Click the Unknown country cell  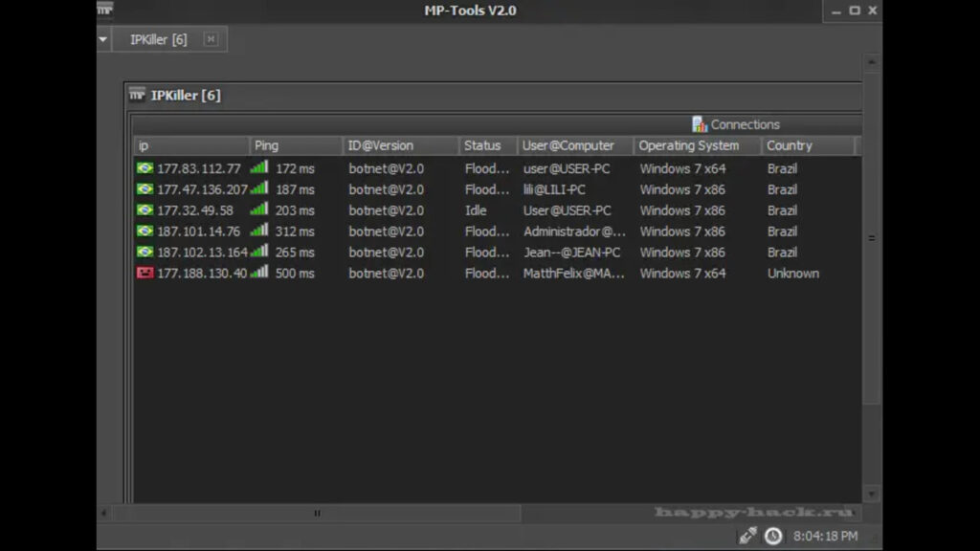click(793, 273)
